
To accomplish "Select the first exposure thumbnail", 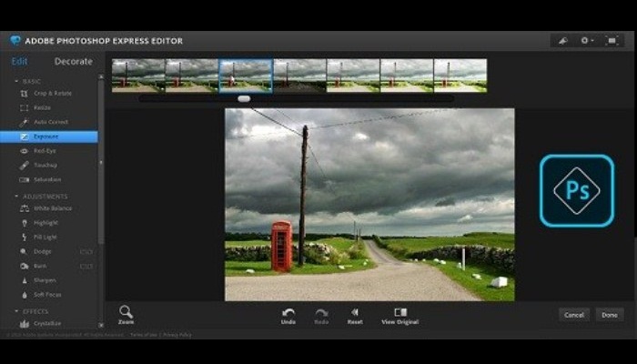I will click(138, 76).
